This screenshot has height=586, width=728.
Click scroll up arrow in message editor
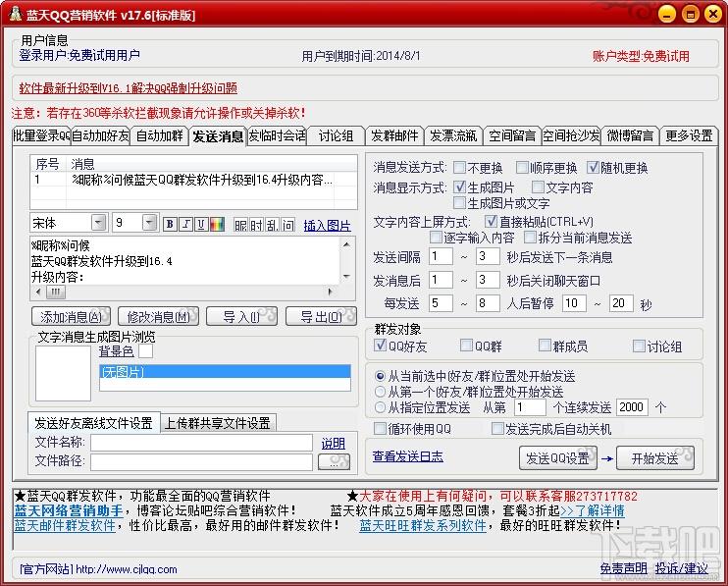click(346, 244)
